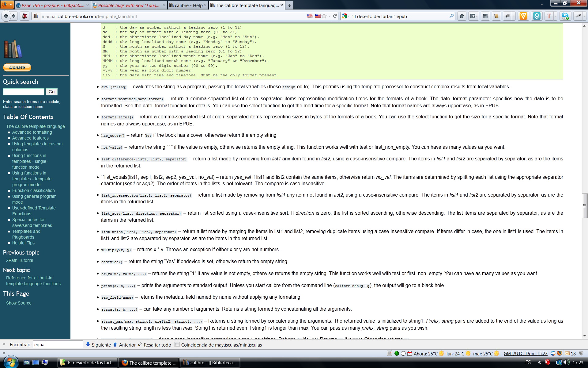Image resolution: width=588 pixels, height=368 pixels.
Task: Click the browser Home icon
Action: [462, 16]
